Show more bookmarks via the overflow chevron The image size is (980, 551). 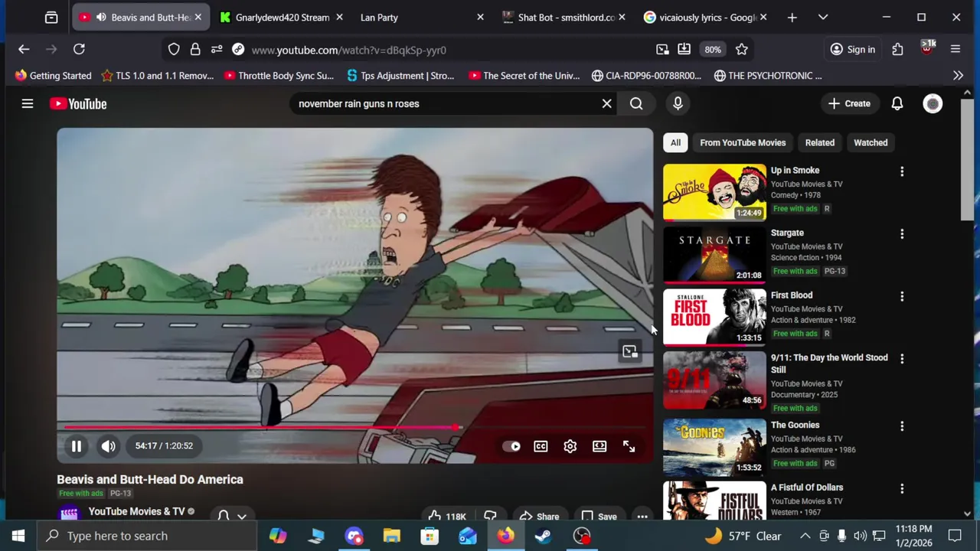click(958, 76)
